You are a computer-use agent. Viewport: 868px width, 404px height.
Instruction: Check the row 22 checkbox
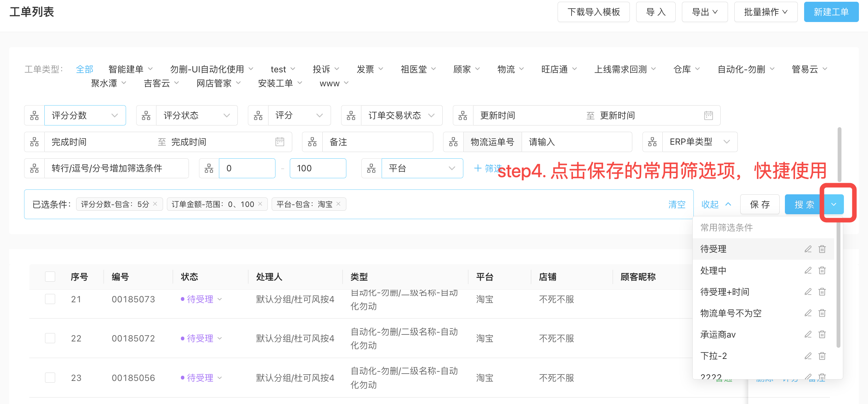click(50, 338)
